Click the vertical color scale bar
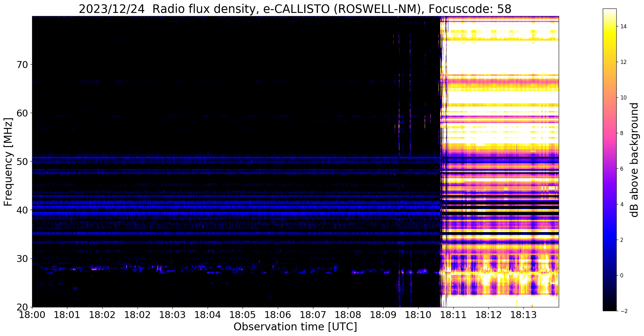This screenshot has height=336, width=644. (x=609, y=160)
